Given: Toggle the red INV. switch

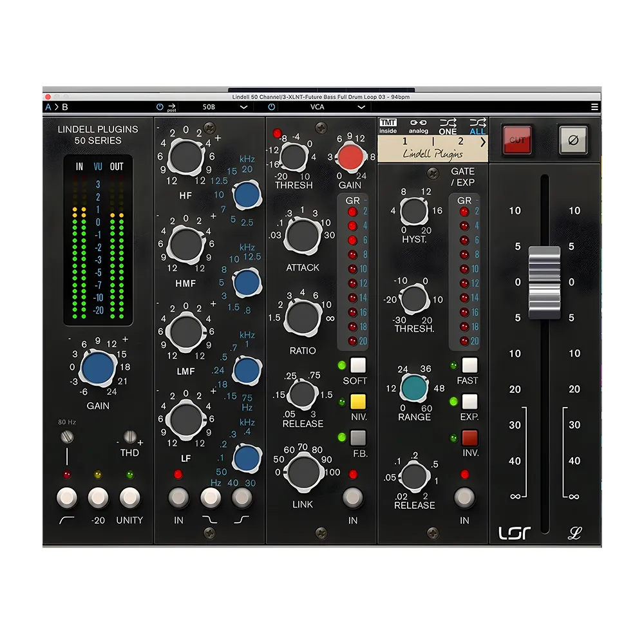Looking at the screenshot, I should point(469,438).
